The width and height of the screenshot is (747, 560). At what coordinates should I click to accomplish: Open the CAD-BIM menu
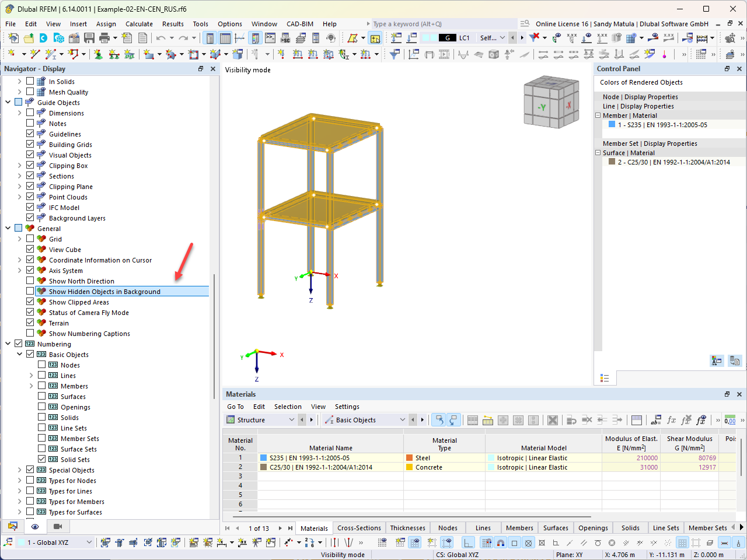point(300,24)
